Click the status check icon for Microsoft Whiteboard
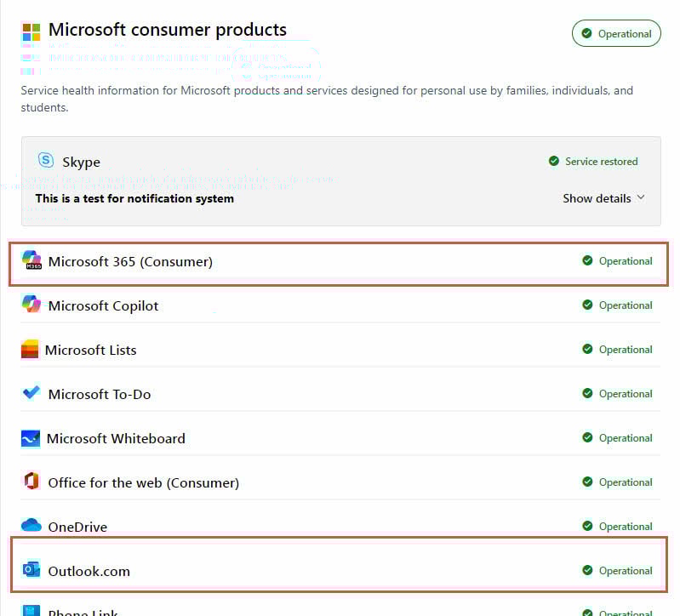This screenshot has width=680, height=616. point(587,437)
